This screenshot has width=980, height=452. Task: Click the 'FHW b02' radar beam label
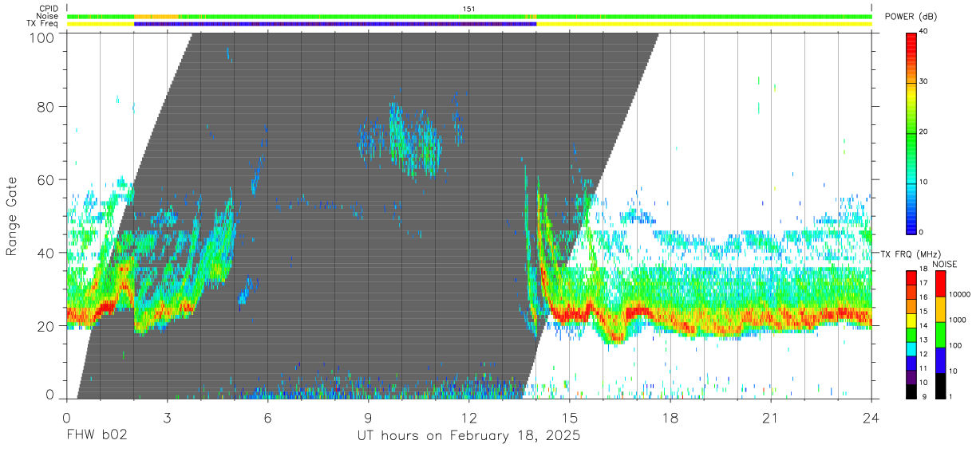[x=97, y=437]
